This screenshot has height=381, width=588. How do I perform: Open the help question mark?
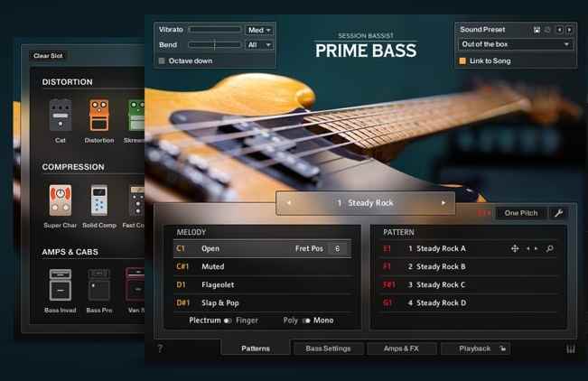(160, 348)
